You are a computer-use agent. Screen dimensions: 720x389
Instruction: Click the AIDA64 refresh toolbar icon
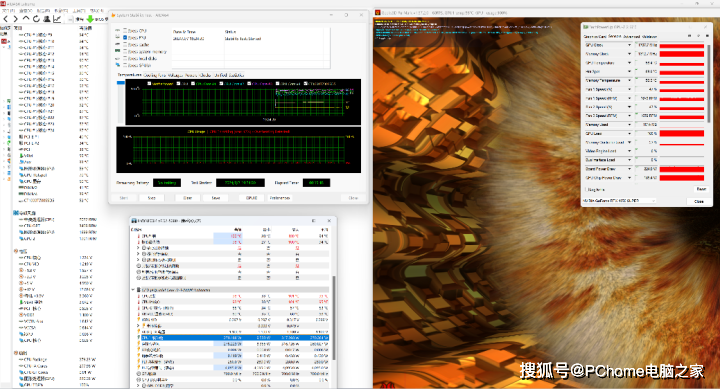(x=36, y=19)
